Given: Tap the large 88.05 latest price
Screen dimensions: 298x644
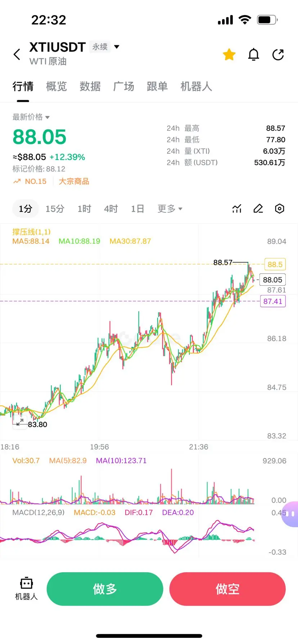Looking at the screenshot, I should coord(40,137).
